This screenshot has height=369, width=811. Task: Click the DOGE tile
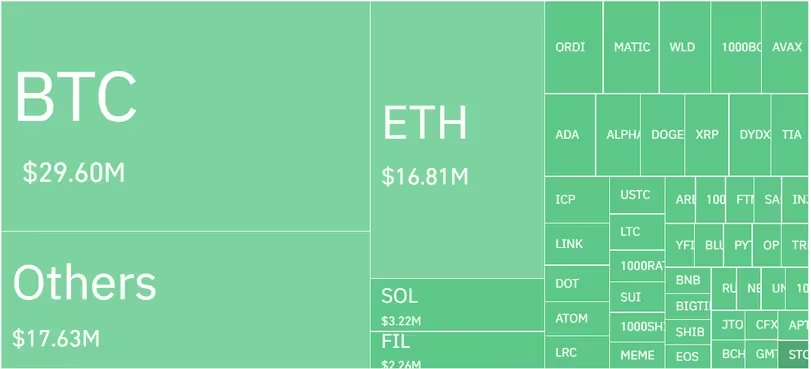tap(663, 135)
